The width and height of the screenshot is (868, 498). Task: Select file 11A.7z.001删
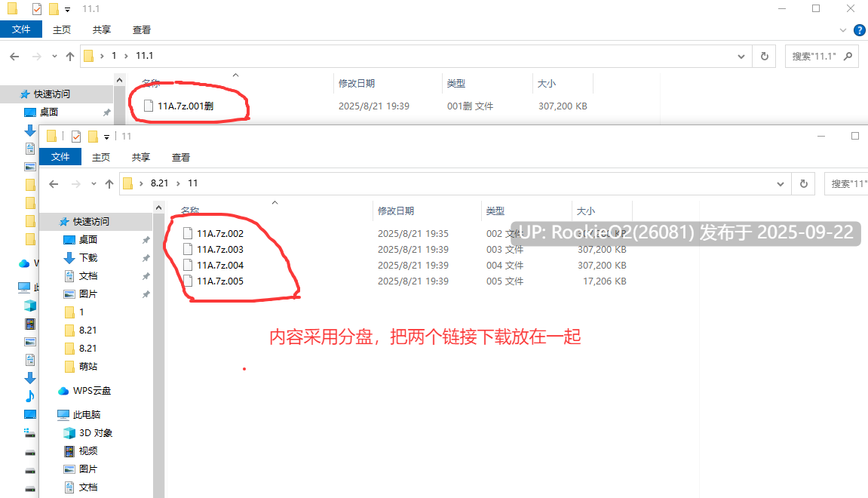186,106
